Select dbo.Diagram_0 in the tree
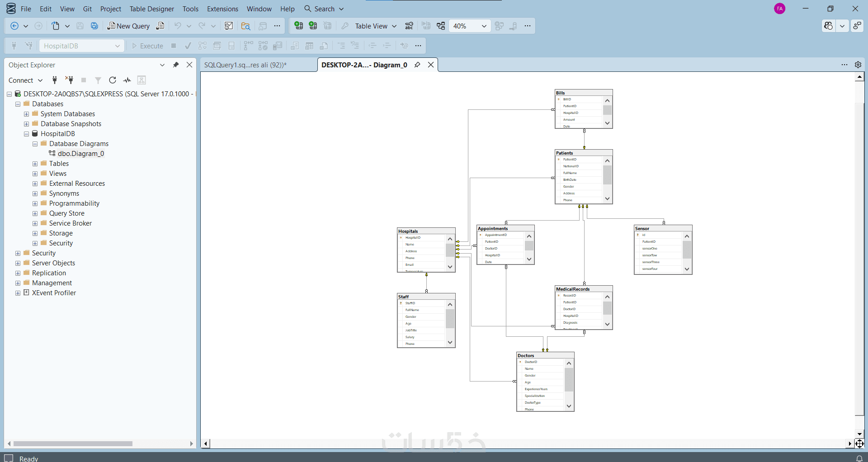This screenshot has height=462, width=868. (80, 154)
